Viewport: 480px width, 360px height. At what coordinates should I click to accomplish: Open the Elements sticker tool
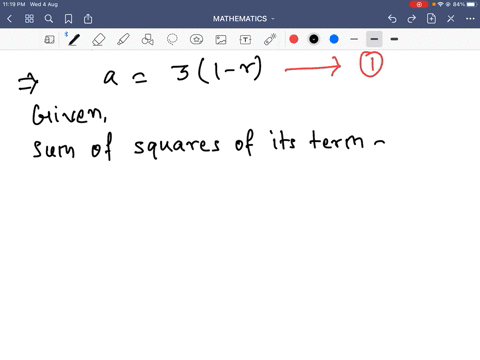(x=196, y=40)
